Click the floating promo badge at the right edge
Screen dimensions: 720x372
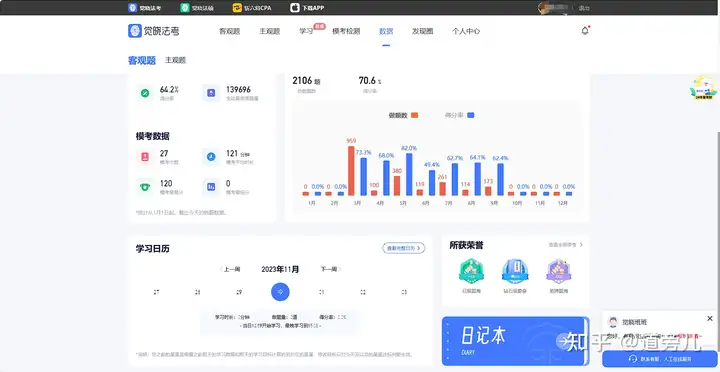click(703, 88)
